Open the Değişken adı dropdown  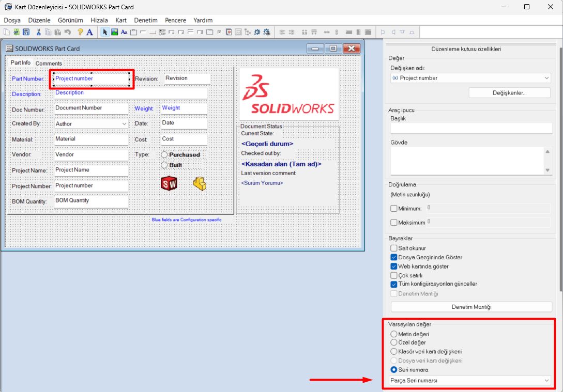[x=470, y=78]
